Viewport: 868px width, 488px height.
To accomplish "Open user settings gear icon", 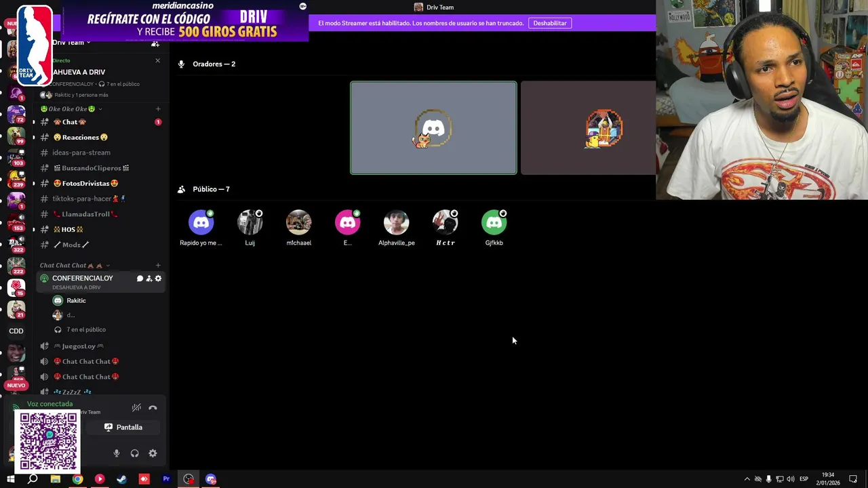I will 153,453.
